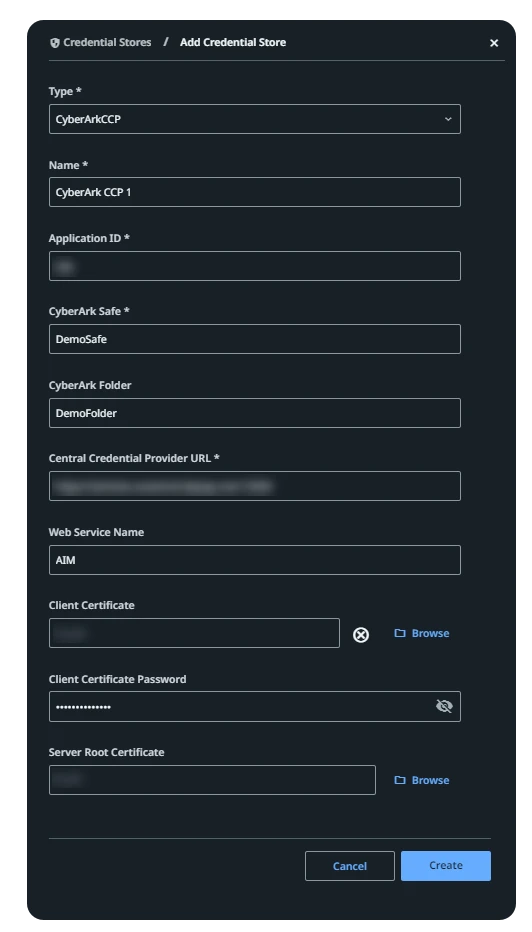Browse for a Client Certificate file
532x932 pixels.
422,633
